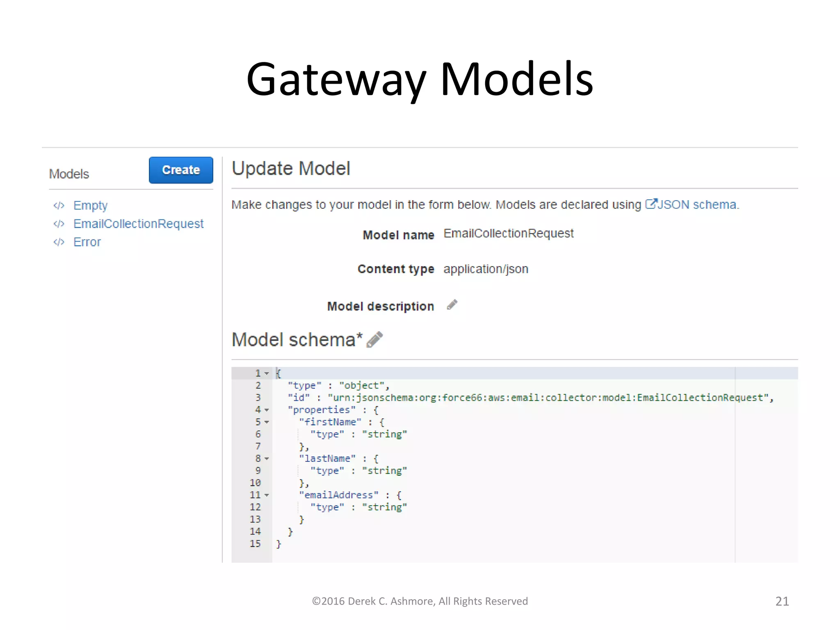Click the emailAddress property line in schema
Viewport: 840px width, 630px height.
339,495
